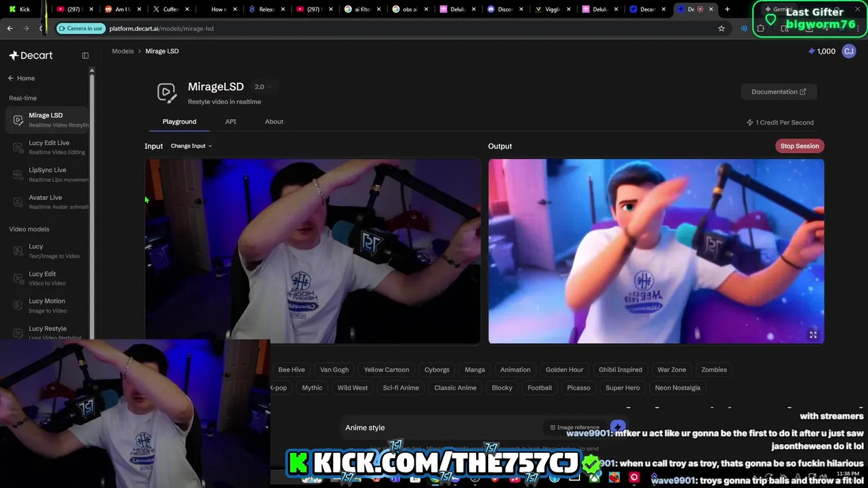Select the Football style chip
Viewport: 868px width, 488px height.
(x=540, y=388)
